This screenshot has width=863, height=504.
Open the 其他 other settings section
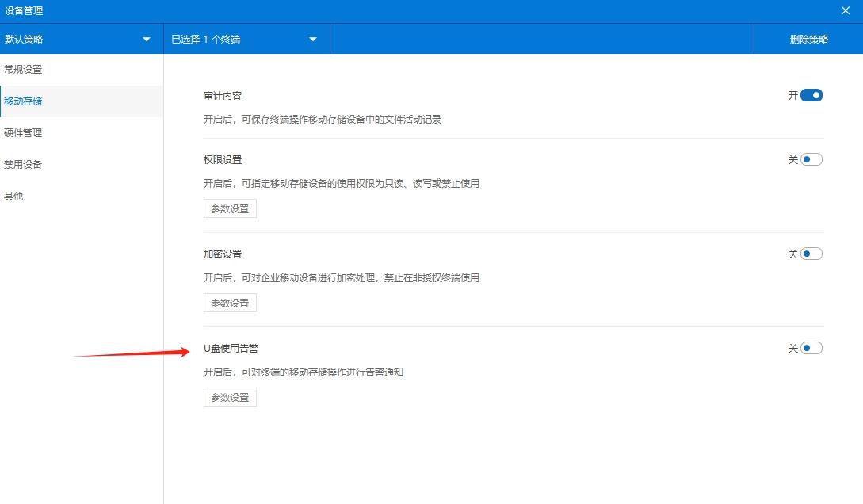13,196
